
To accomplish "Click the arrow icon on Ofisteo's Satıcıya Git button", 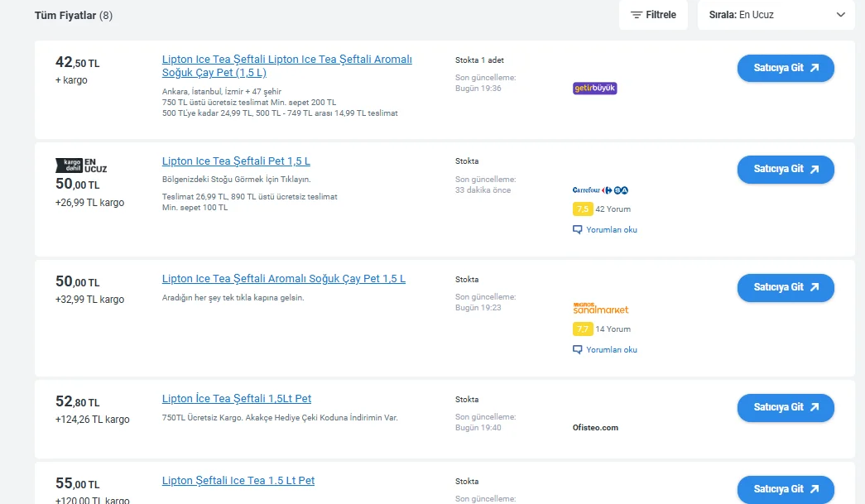I will click(x=815, y=407).
